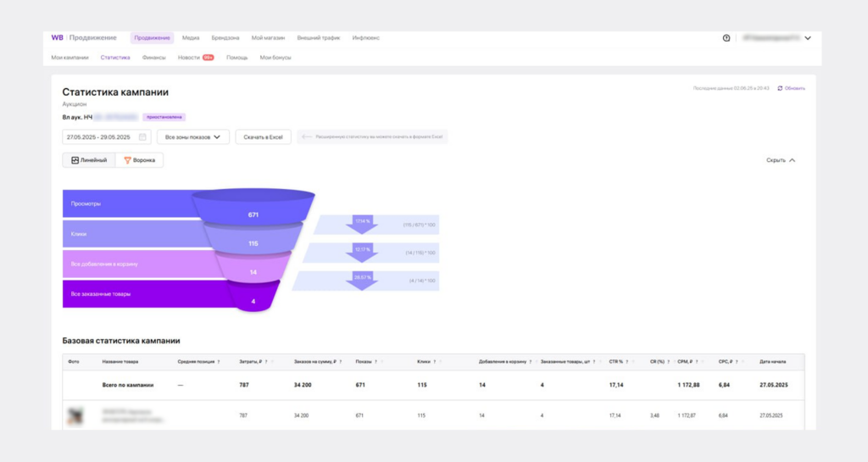Click the question mark next to Затраты
868x462 pixels.
pos(266,361)
